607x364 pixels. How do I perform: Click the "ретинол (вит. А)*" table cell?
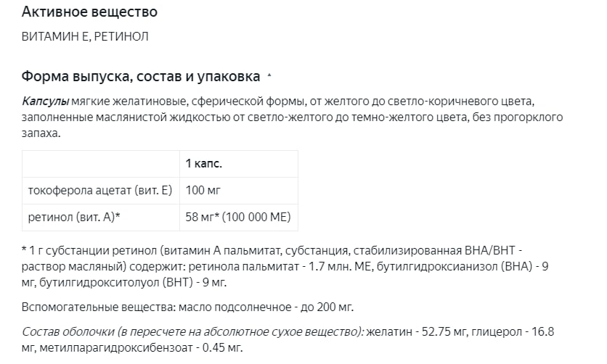click(101, 217)
